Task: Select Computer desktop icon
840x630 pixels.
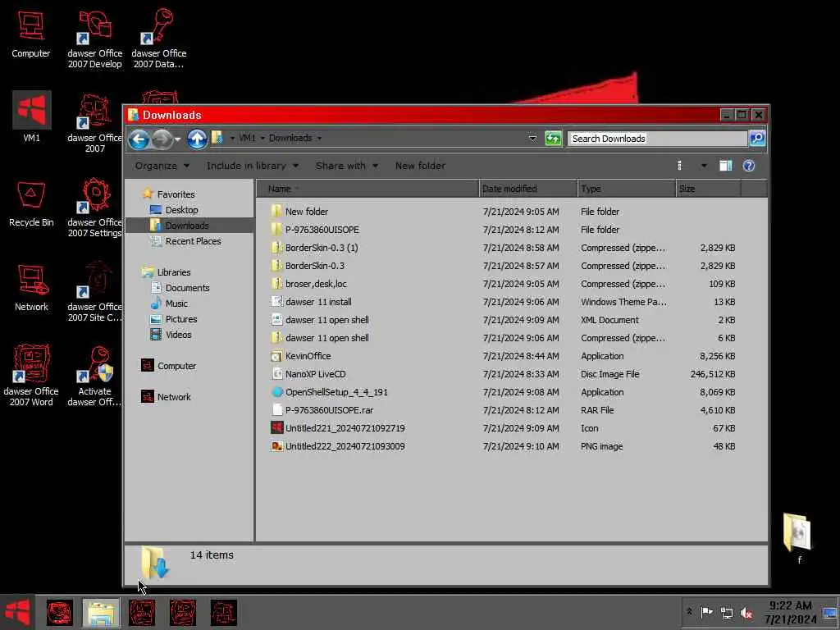Action: click(30, 33)
